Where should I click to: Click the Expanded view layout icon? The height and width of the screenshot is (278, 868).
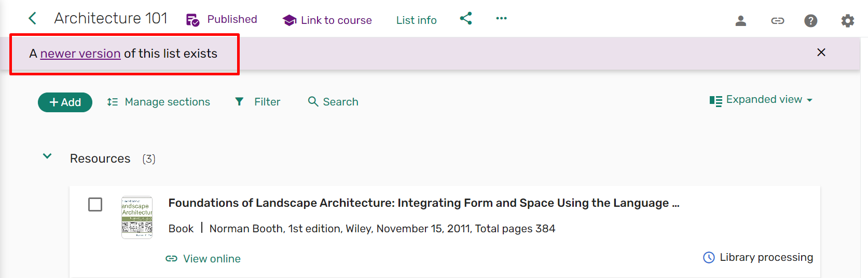click(x=716, y=101)
